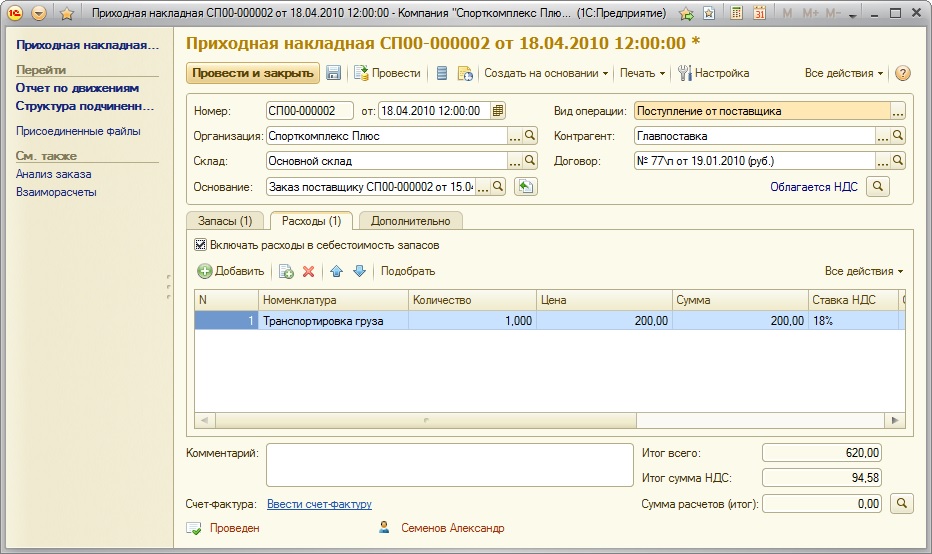Click the red X delete row icon
Viewport: 932px width, 554px height.
pyautogui.click(x=308, y=271)
